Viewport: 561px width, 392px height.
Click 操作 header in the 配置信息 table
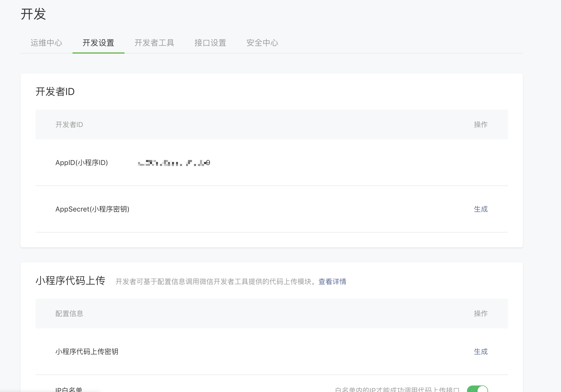(480, 313)
